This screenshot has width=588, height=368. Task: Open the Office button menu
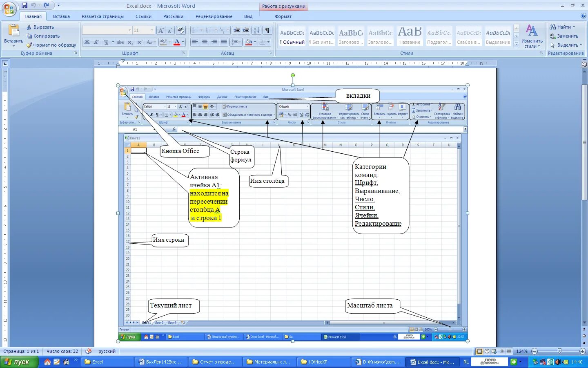click(9, 9)
